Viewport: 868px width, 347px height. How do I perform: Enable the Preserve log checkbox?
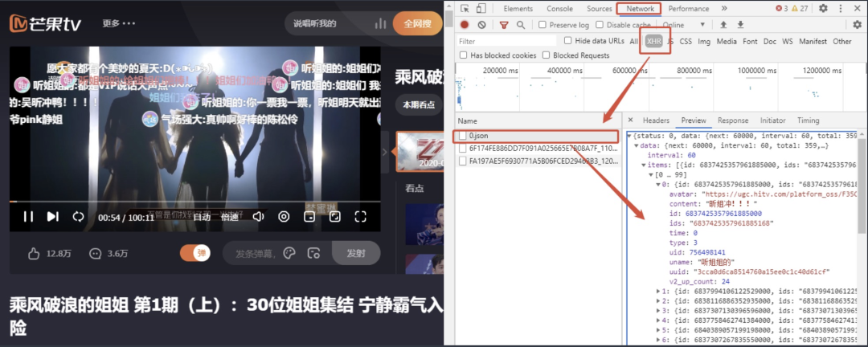point(542,25)
